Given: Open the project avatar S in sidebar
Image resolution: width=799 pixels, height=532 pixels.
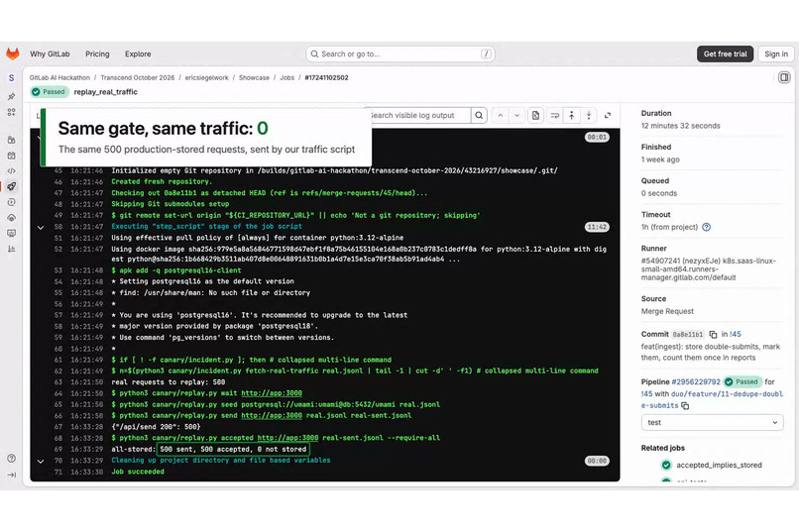Looking at the screenshot, I should 11,78.
